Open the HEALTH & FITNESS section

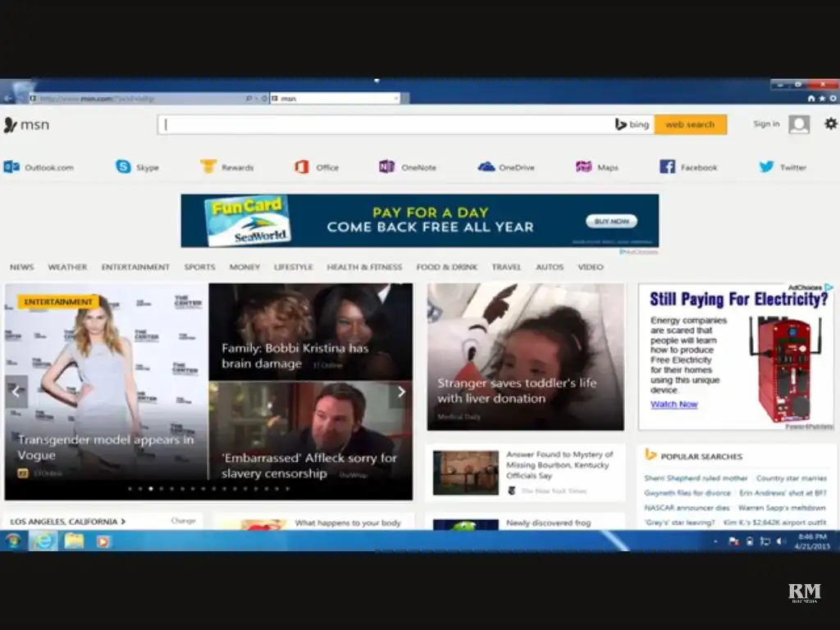(364, 267)
